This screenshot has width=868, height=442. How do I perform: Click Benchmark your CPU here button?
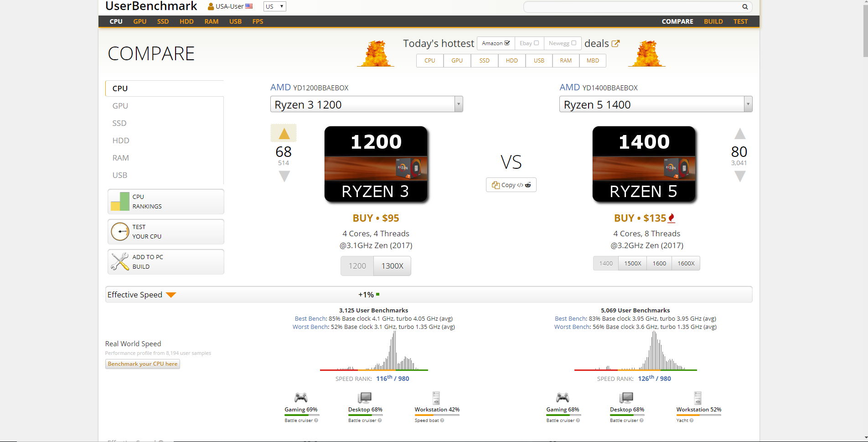click(143, 364)
